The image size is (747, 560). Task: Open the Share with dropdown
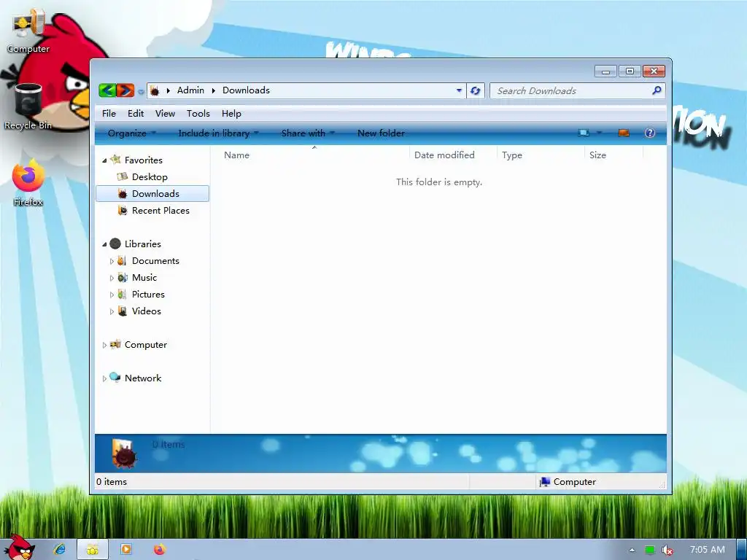[308, 133]
